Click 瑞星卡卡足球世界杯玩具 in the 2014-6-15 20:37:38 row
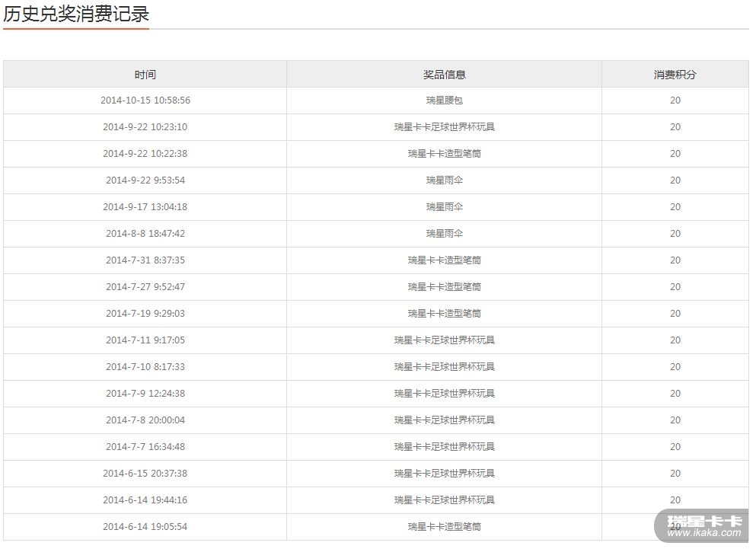756x549 pixels. click(x=444, y=474)
